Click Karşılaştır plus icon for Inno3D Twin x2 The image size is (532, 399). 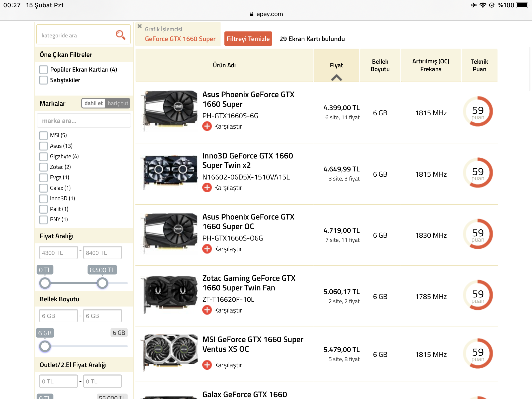[x=207, y=188]
